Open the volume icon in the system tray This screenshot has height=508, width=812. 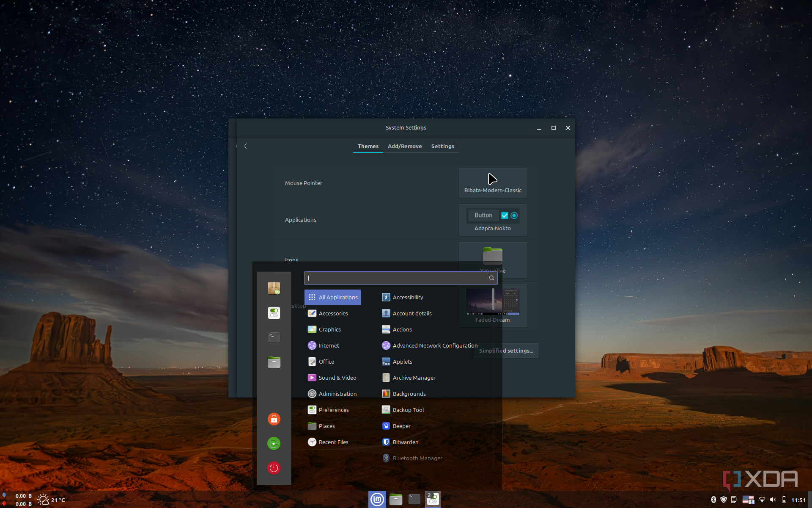773,500
